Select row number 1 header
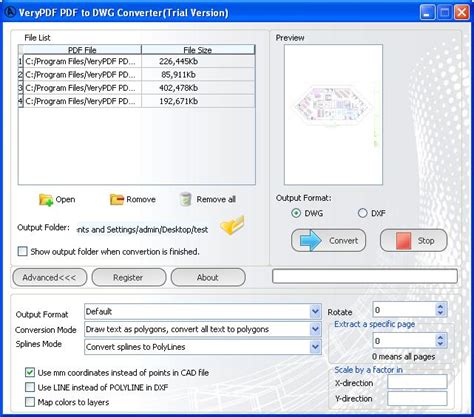 (x=20, y=61)
